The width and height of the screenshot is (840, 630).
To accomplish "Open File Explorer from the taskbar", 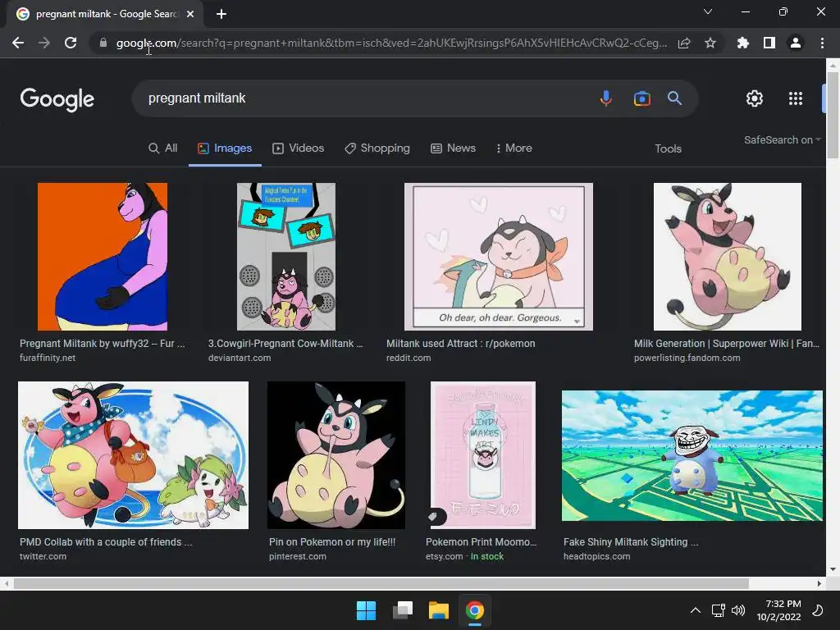I will (x=438, y=610).
